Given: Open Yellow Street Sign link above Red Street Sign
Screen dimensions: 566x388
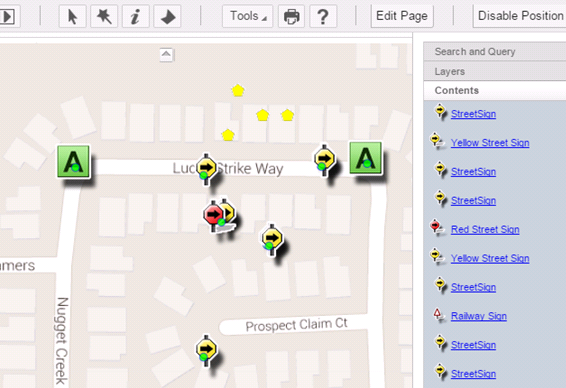Looking at the screenshot, I should [x=490, y=143].
